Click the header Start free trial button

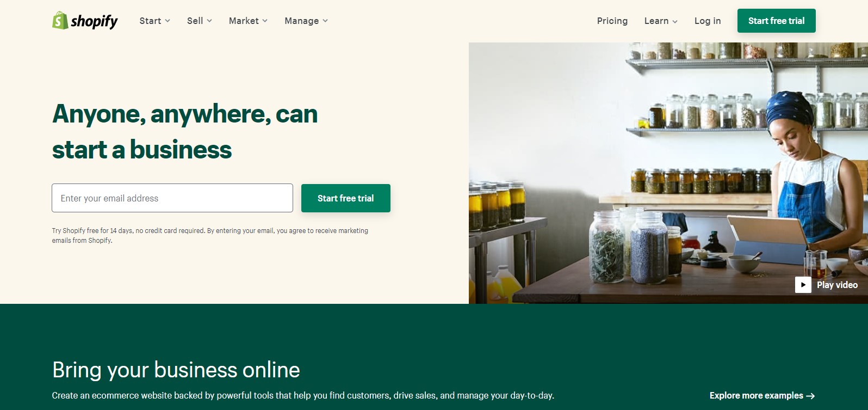[x=776, y=21]
